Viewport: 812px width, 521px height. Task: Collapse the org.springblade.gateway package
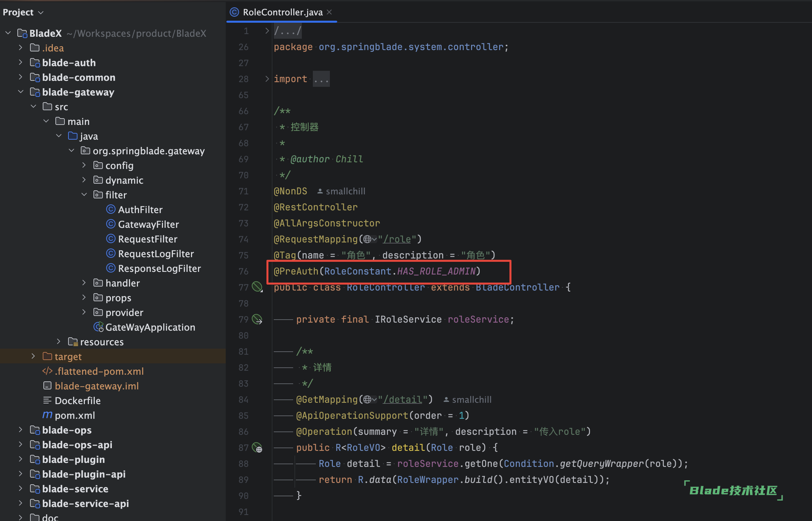71,151
